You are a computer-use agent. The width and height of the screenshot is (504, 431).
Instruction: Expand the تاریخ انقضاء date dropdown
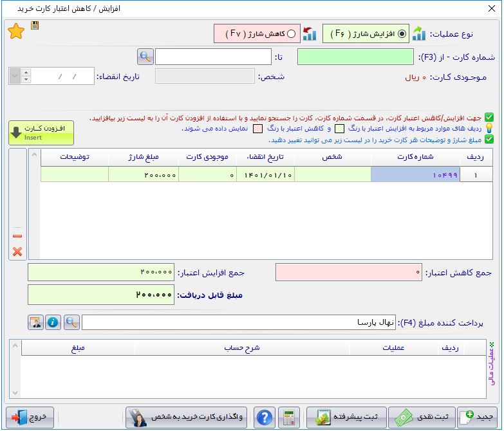point(15,77)
